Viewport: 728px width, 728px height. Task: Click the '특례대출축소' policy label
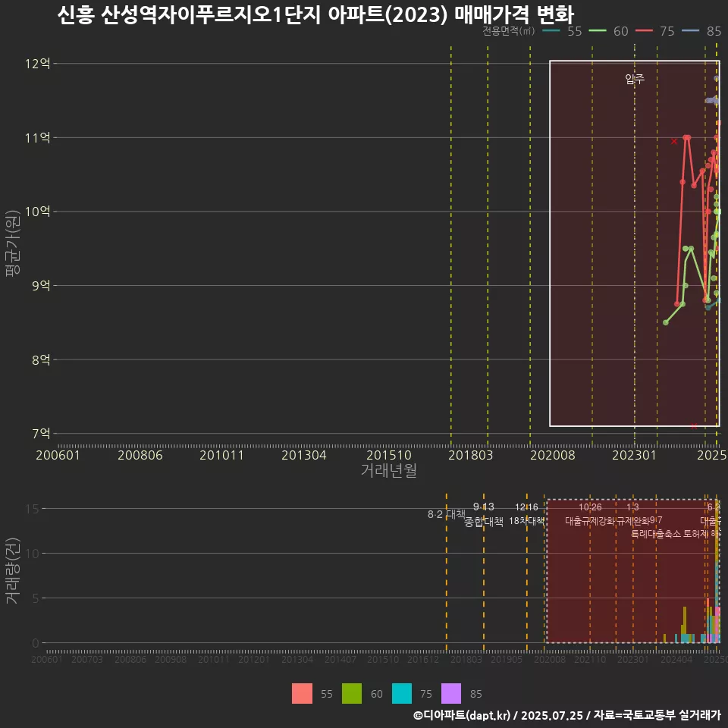656,534
